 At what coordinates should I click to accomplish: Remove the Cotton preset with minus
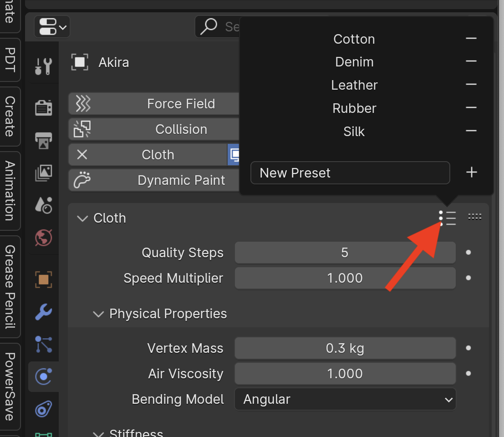click(x=471, y=39)
